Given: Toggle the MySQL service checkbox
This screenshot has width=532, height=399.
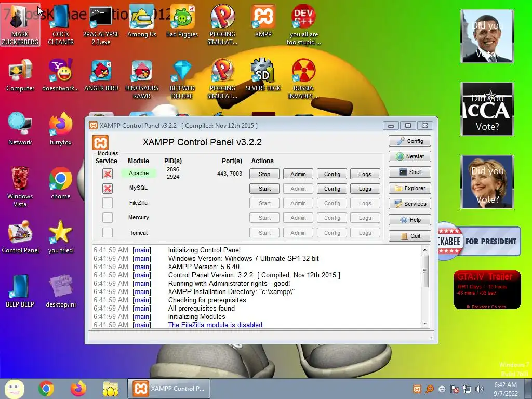Looking at the screenshot, I should click(x=108, y=189).
